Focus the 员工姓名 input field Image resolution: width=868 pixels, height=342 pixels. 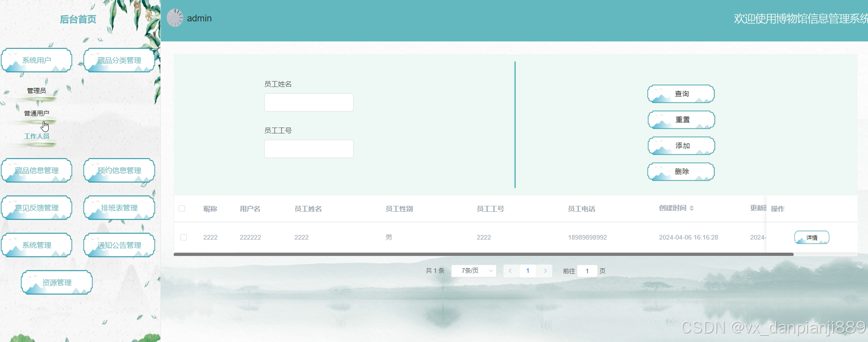pyautogui.click(x=308, y=102)
